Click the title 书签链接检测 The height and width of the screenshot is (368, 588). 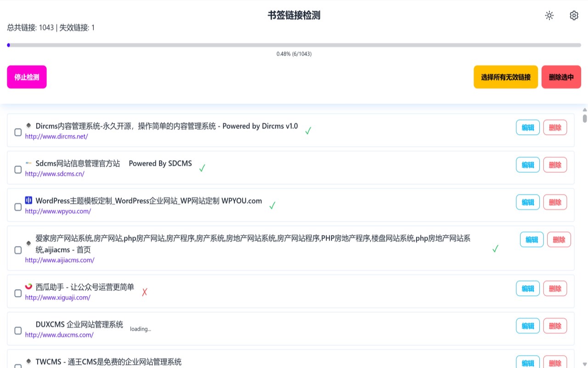tap(294, 15)
